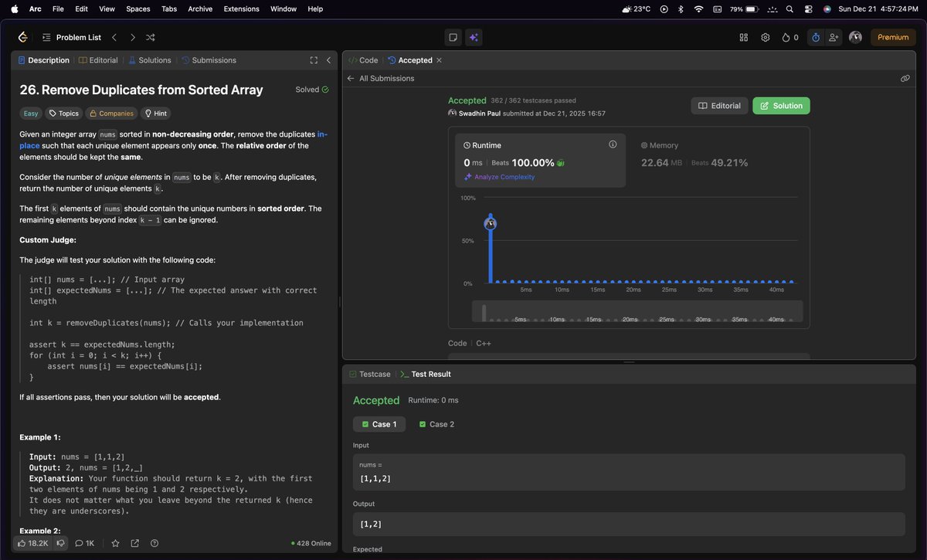
Task: Star the problem as favorite
Action: tap(115, 543)
